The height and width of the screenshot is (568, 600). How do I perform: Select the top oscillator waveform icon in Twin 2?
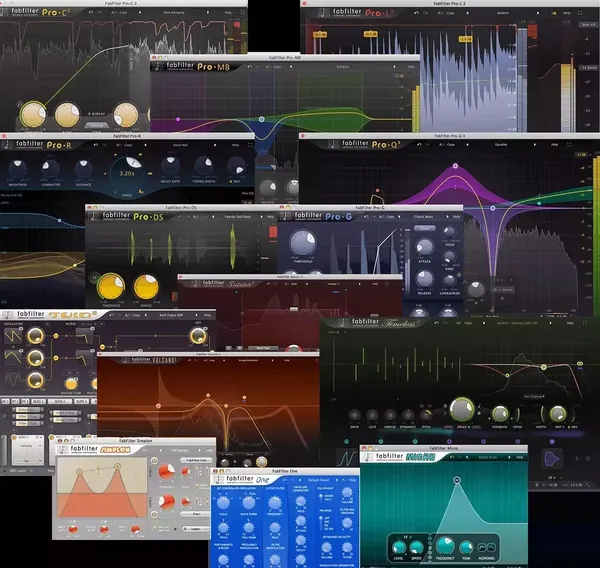click(13, 336)
